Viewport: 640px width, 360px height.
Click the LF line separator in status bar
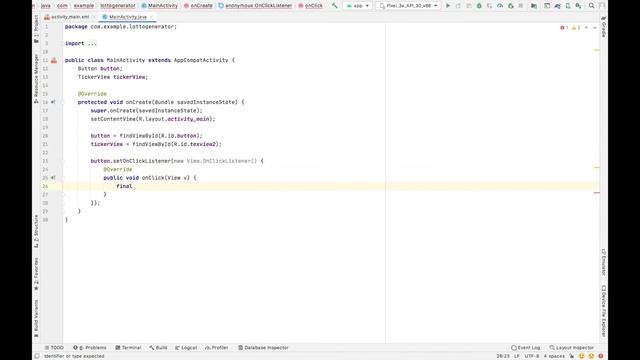pos(517,356)
